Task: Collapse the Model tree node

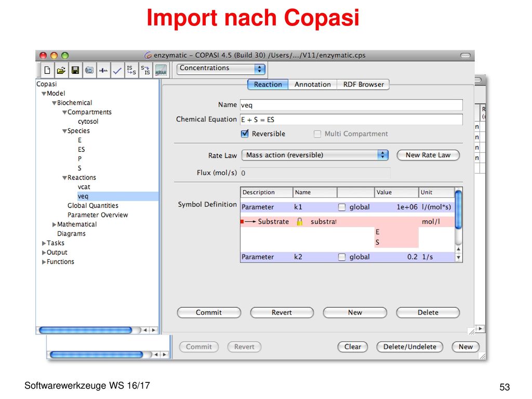Action: tap(44, 94)
